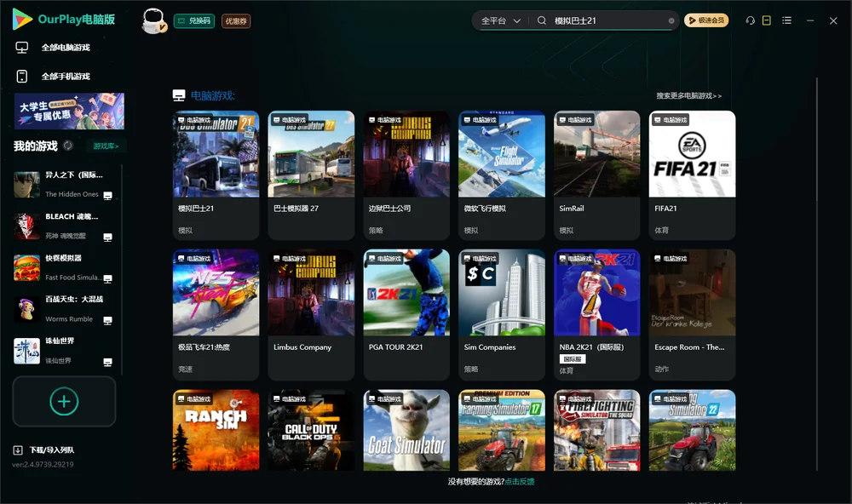Screen dimensions: 852x504
Task: Open the 微软飞行模拟 game card
Action: (x=502, y=175)
